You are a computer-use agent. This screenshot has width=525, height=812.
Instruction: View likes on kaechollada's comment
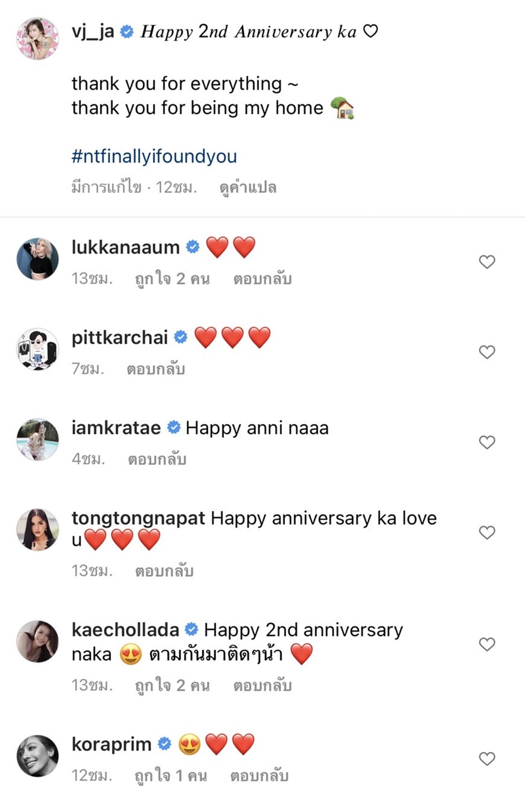(172, 686)
